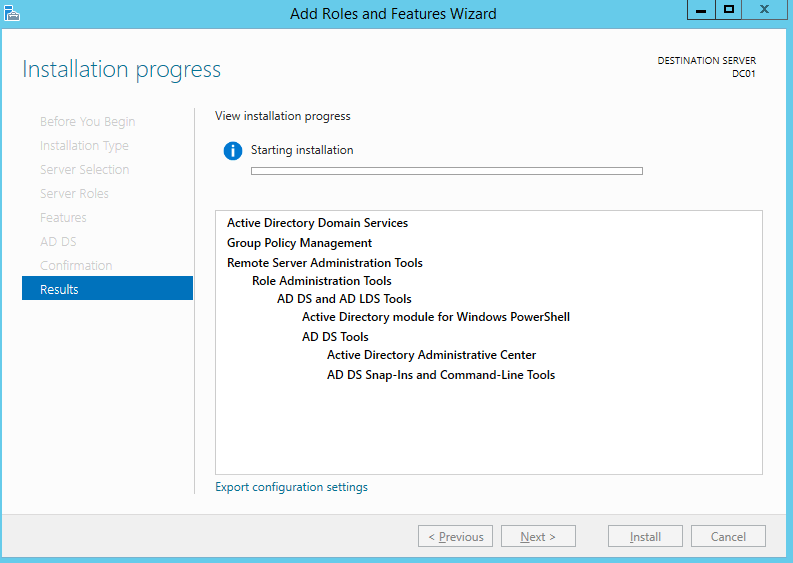Select Active Directory module for Windows PowerShell

(436, 317)
